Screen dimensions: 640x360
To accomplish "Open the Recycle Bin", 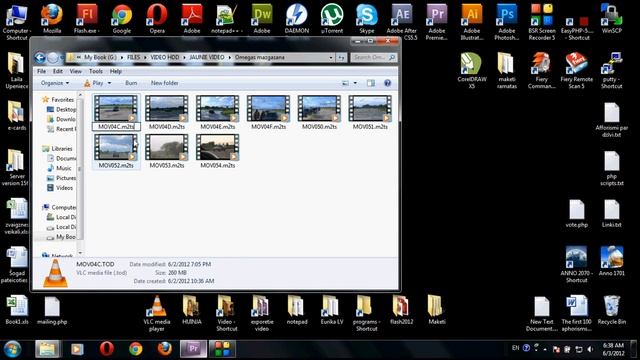I will pyautogui.click(x=611, y=310).
